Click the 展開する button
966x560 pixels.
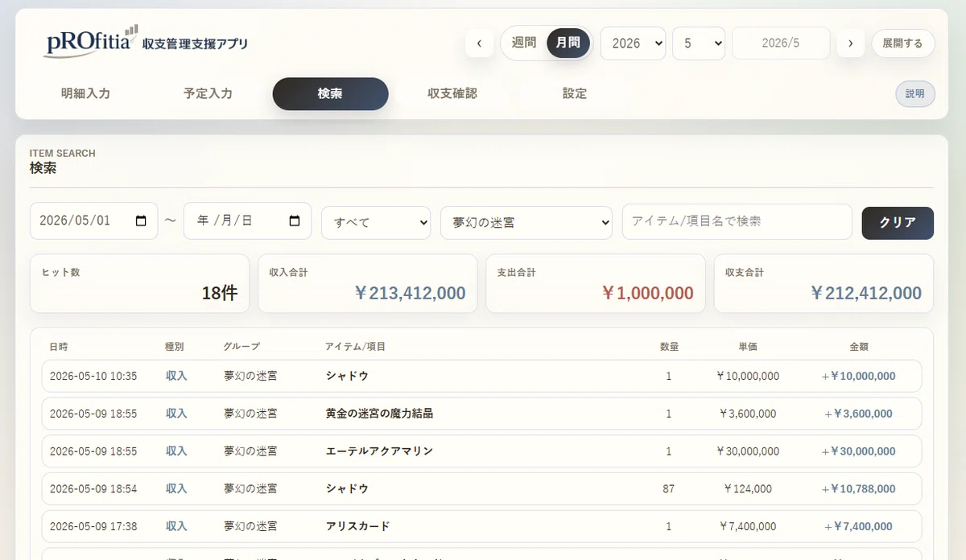click(x=903, y=43)
